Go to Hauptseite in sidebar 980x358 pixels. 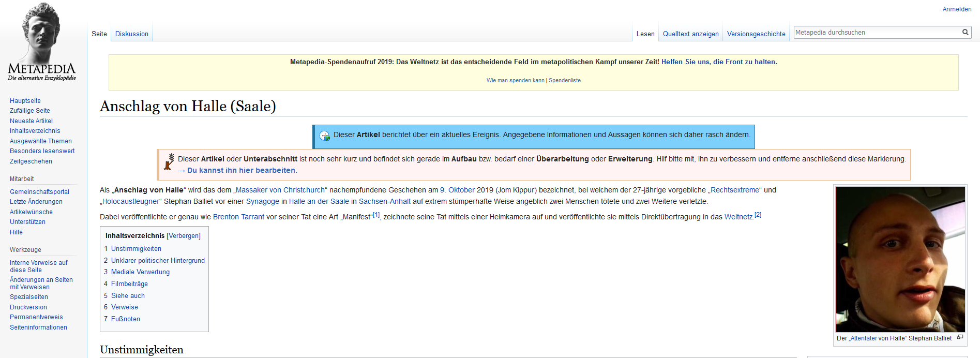(x=25, y=101)
